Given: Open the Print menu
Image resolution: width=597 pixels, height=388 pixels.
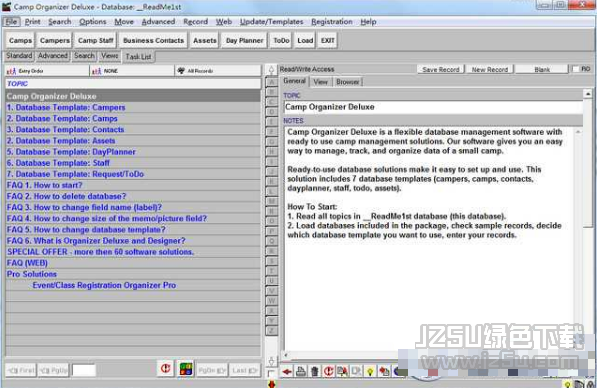Looking at the screenshot, I should 32,22.
